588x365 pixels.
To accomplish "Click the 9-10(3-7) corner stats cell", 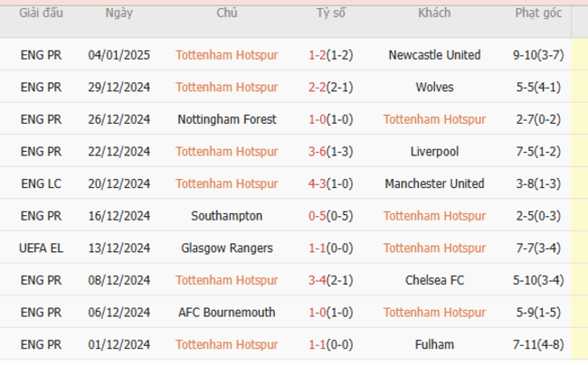I will pos(538,55).
